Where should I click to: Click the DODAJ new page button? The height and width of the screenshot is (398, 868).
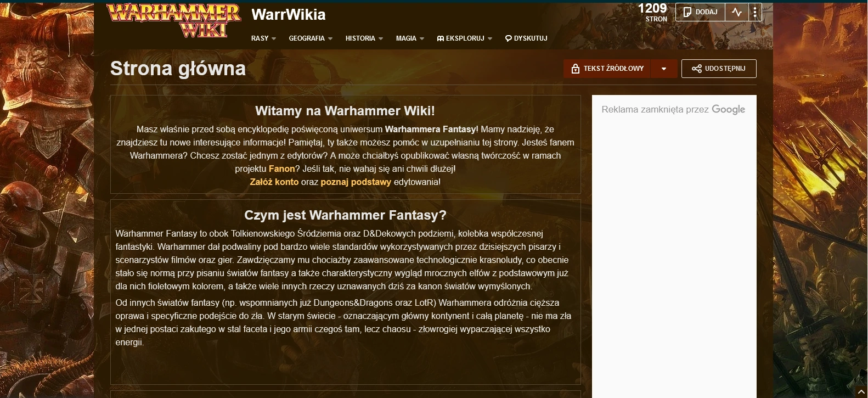[700, 12]
